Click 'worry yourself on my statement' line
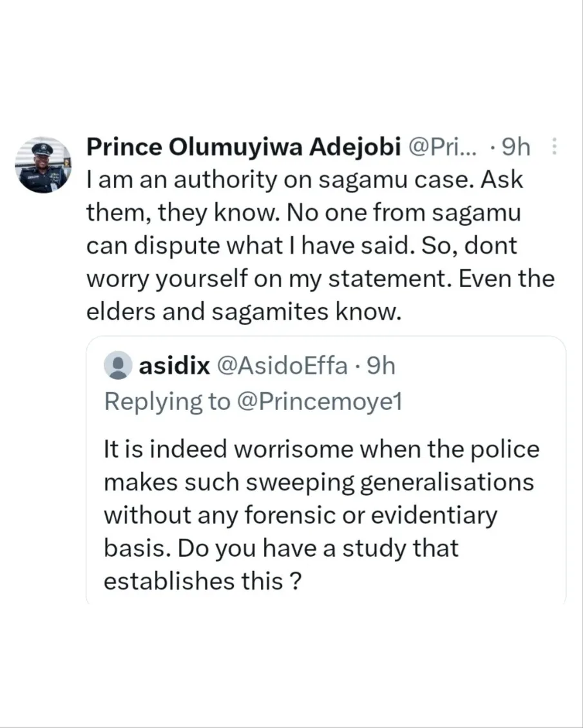The height and width of the screenshot is (728, 583). pyautogui.click(x=320, y=279)
